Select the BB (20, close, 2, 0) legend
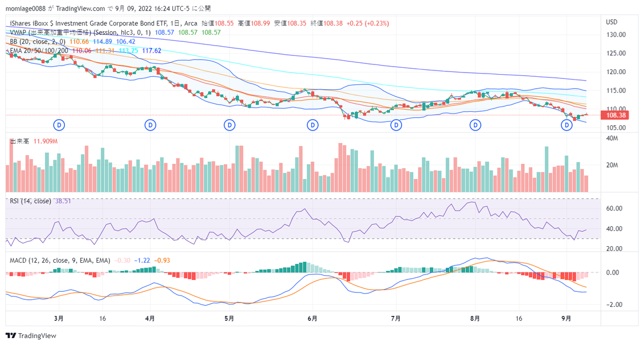Image resolution: width=644 pixels, height=345 pixels. 38,41
